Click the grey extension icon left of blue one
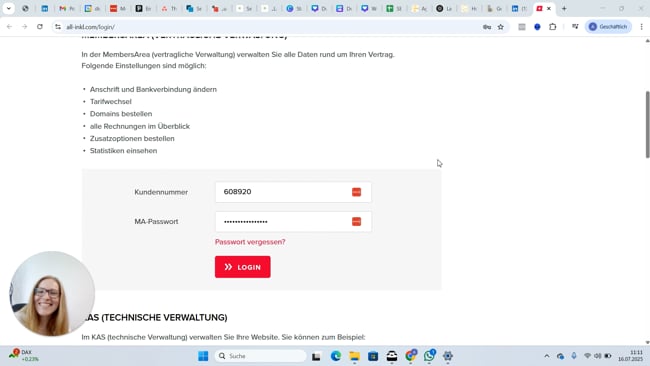This screenshot has width=650, height=366. [522, 27]
